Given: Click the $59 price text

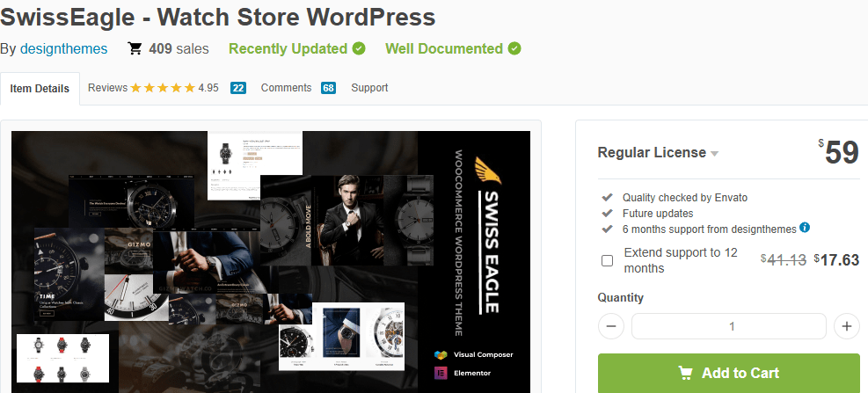Looking at the screenshot, I should coord(839,152).
